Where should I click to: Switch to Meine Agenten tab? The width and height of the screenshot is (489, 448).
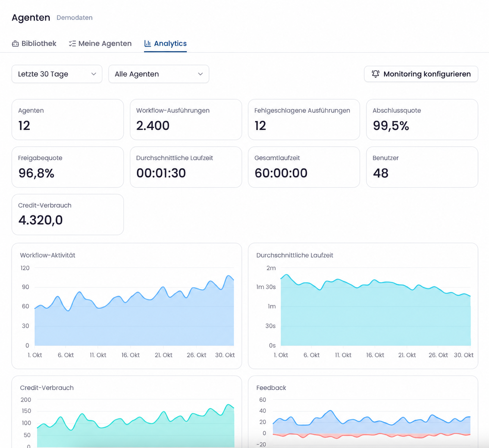[100, 43]
